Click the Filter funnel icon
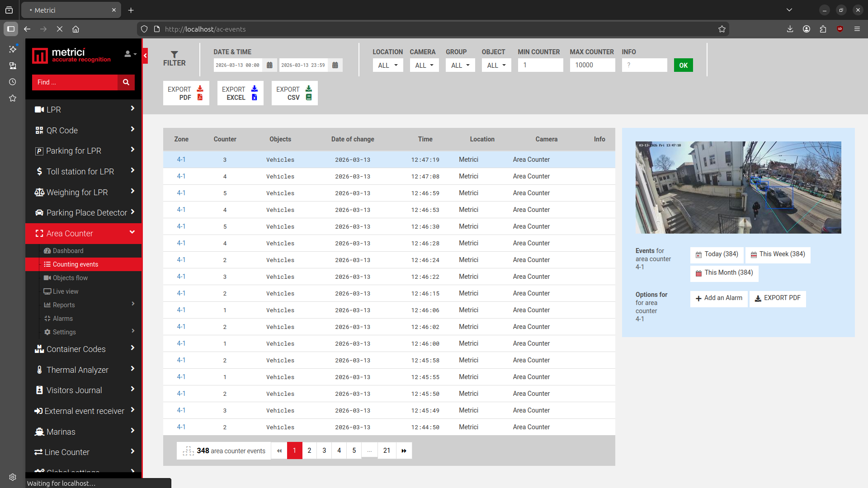This screenshot has width=868, height=488. (x=175, y=55)
